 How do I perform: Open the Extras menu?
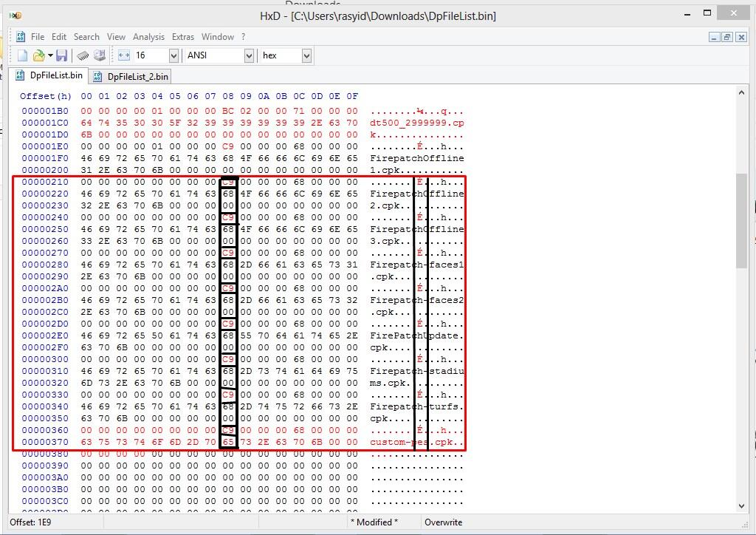pyautogui.click(x=183, y=37)
